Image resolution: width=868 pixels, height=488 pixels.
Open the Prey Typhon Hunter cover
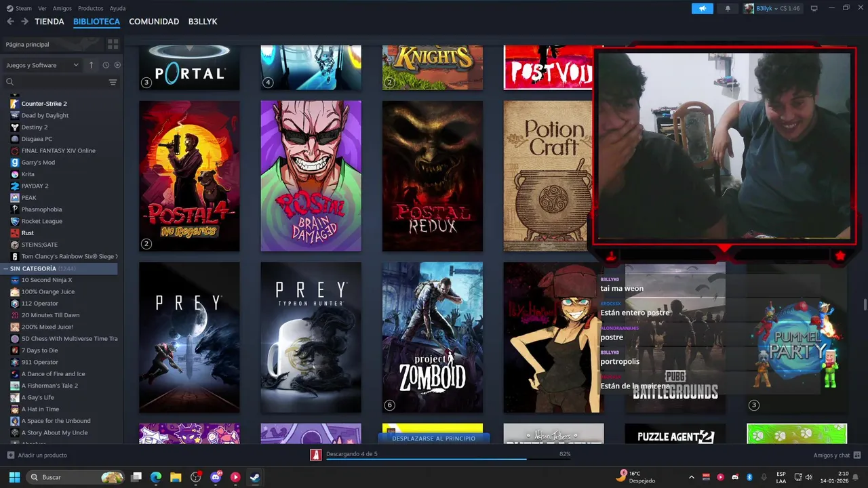coord(311,338)
